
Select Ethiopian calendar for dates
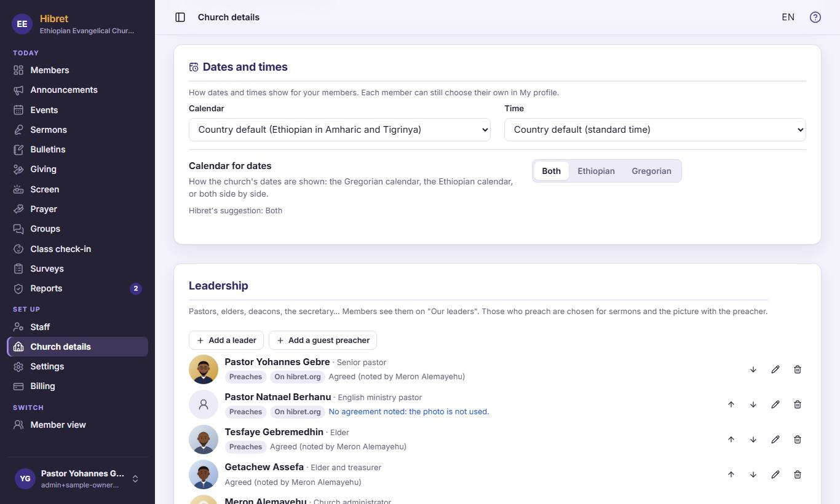coord(596,171)
